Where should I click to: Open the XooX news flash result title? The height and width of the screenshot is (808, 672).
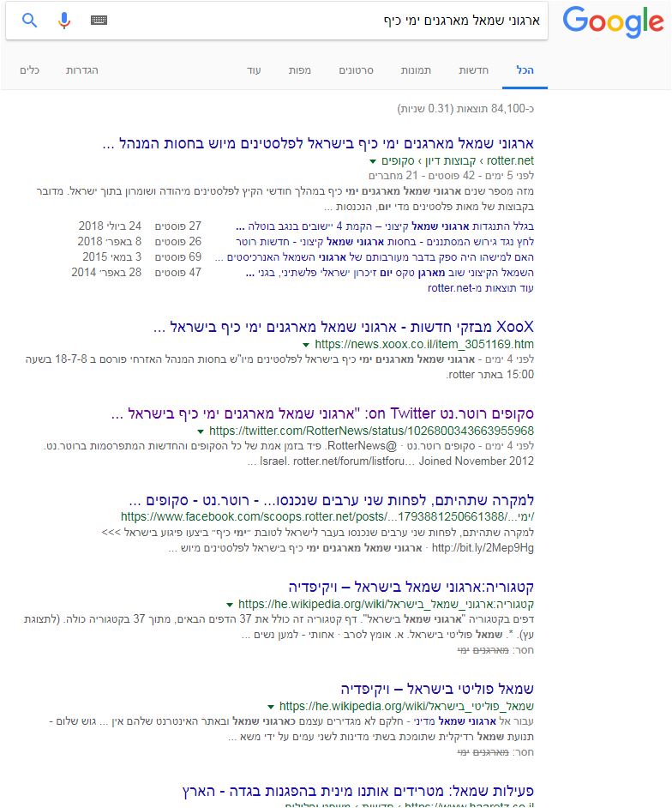344,327
